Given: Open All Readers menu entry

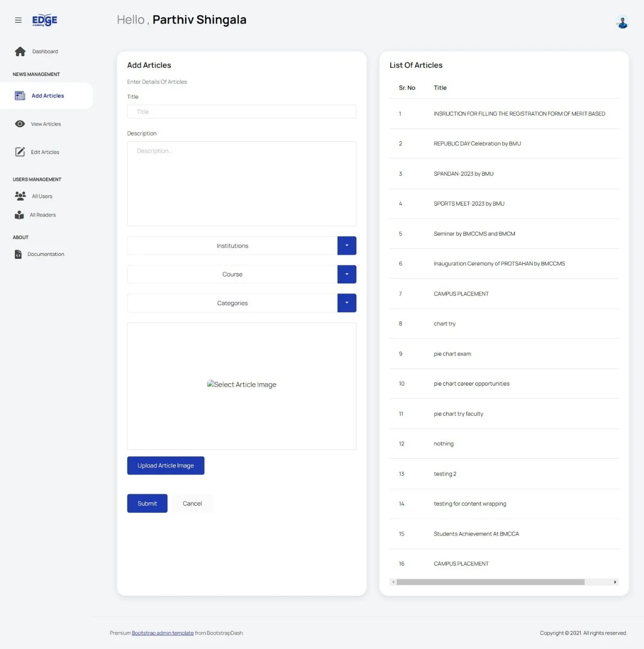Looking at the screenshot, I should 43,215.
